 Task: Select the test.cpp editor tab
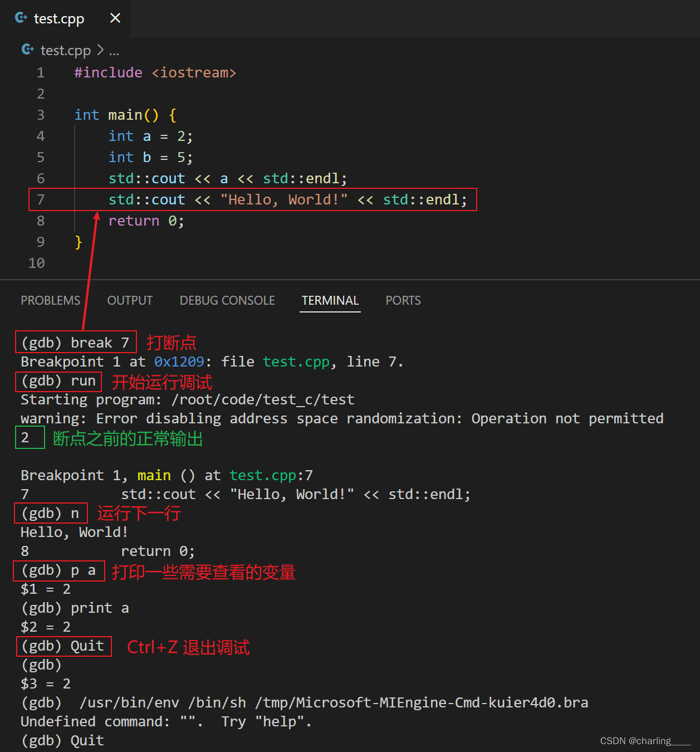(65, 18)
